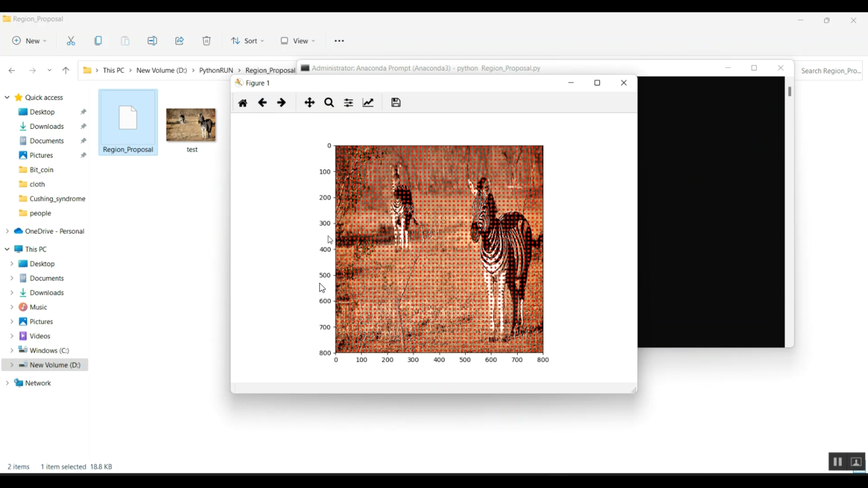Open the See more options menu
Screen dimensions: 868x488
(x=339, y=40)
